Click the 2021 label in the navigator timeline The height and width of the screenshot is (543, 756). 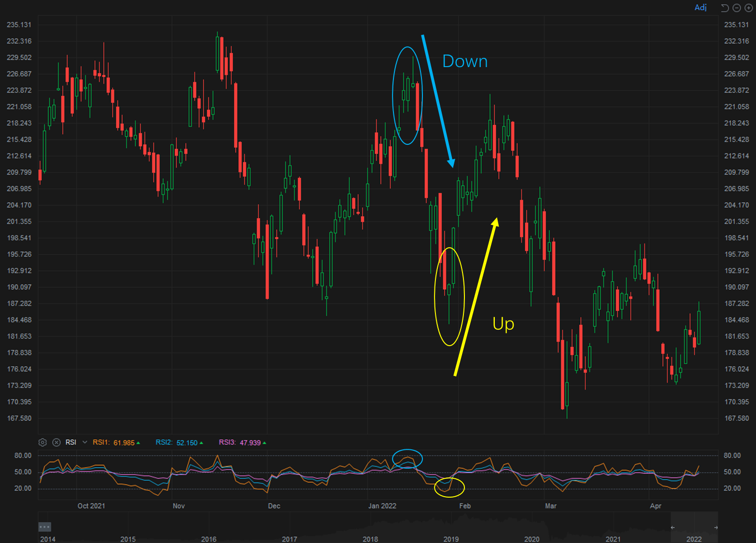[x=613, y=539]
